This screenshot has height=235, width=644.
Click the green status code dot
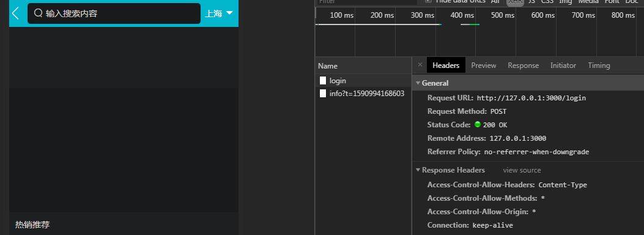pyautogui.click(x=477, y=124)
